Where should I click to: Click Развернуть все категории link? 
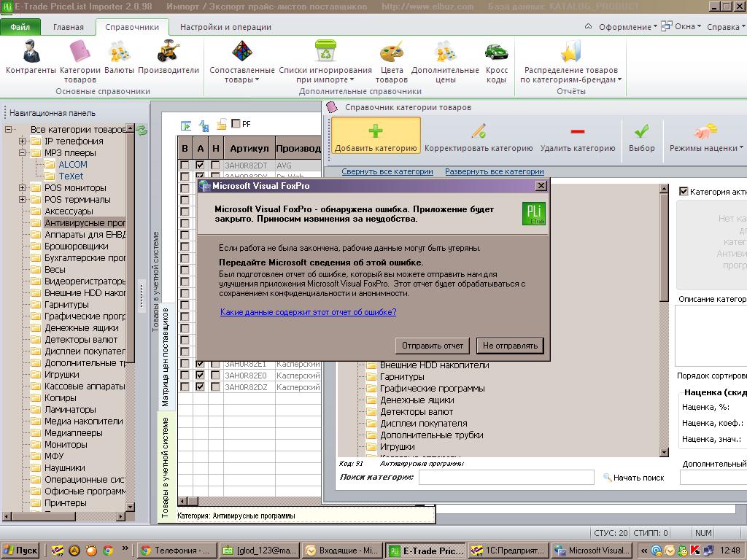pyautogui.click(x=494, y=171)
